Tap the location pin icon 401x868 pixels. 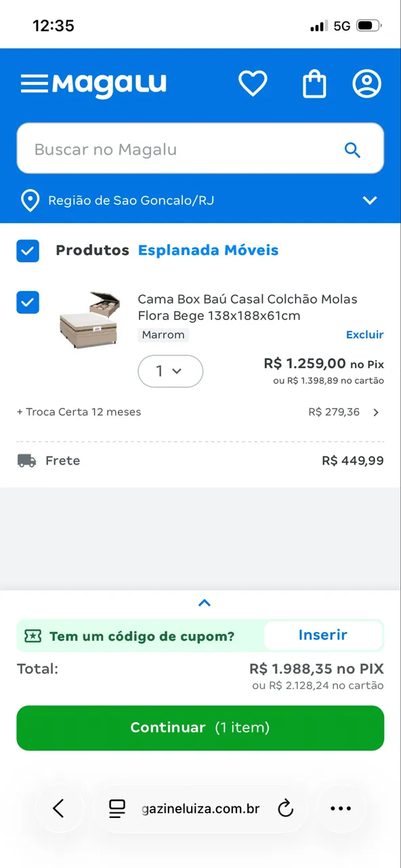(x=29, y=201)
